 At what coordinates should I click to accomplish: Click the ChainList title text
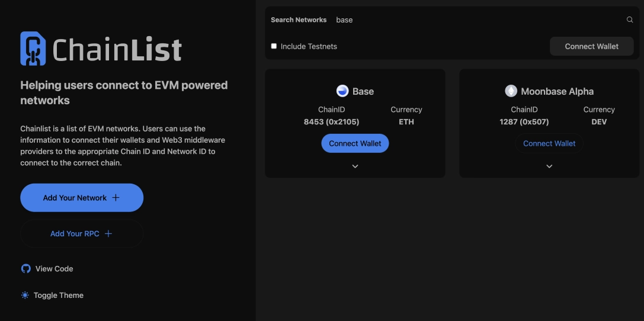(117, 50)
